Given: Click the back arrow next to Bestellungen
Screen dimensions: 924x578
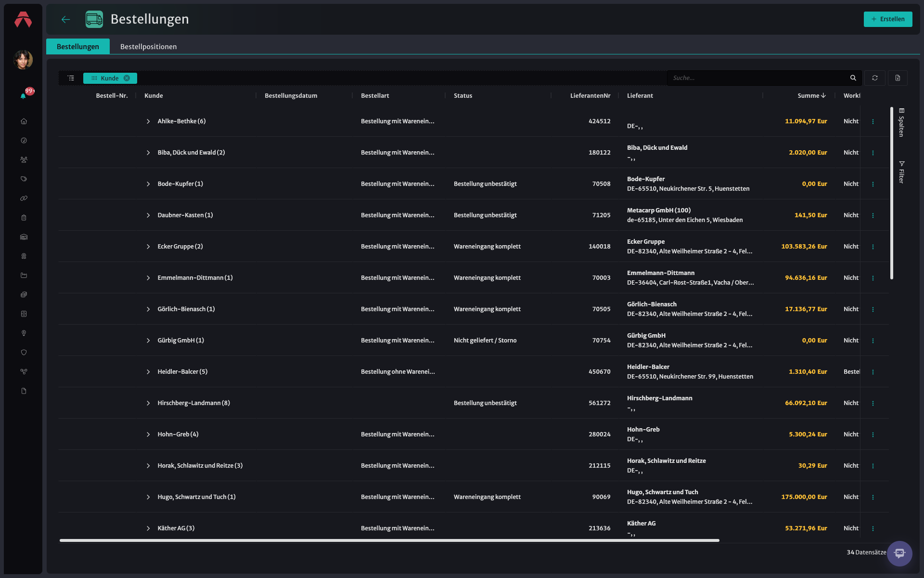Looking at the screenshot, I should (66, 19).
